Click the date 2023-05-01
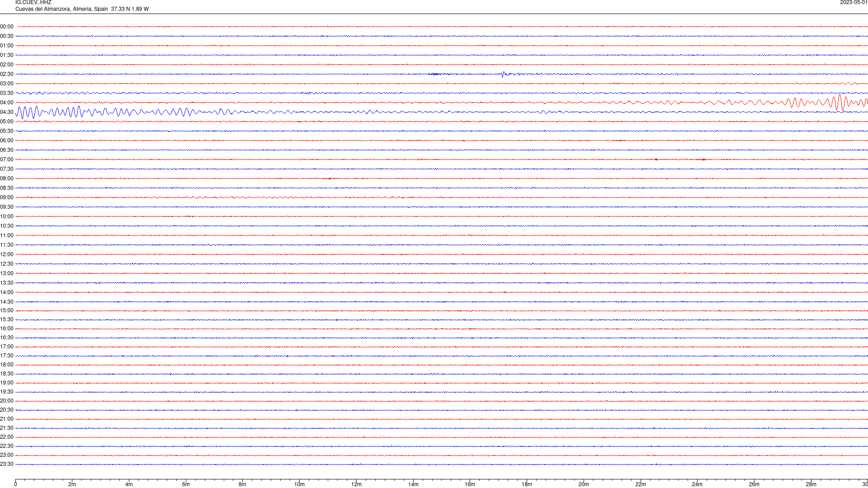This screenshot has width=868, height=488. (x=854, y=3)
